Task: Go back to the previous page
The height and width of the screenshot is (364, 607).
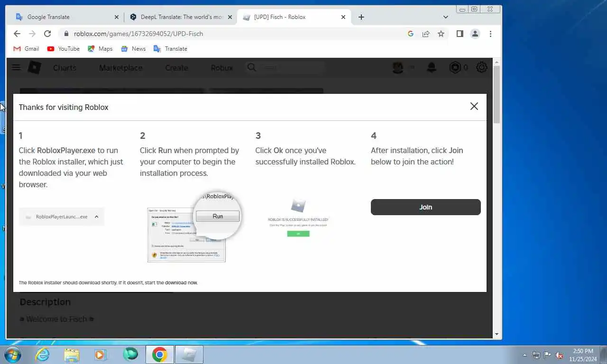Action: (17, 34)
